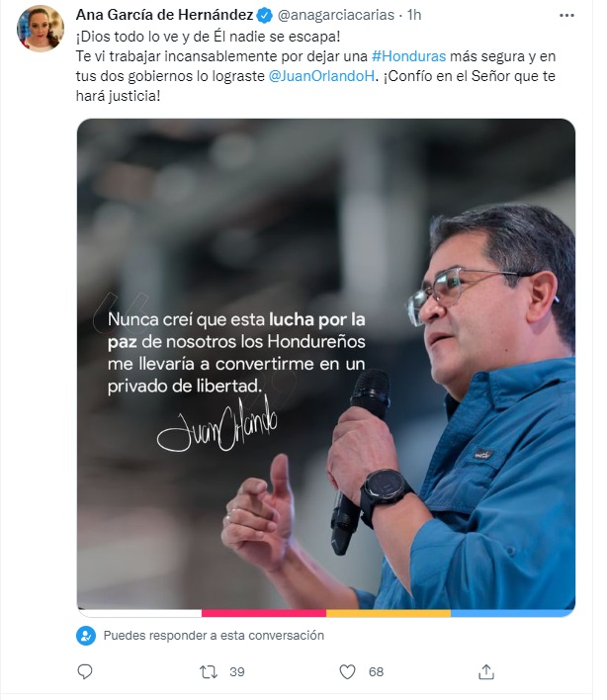
Task: Open the #Honduras hashtag link
Action: pos(408,56)
